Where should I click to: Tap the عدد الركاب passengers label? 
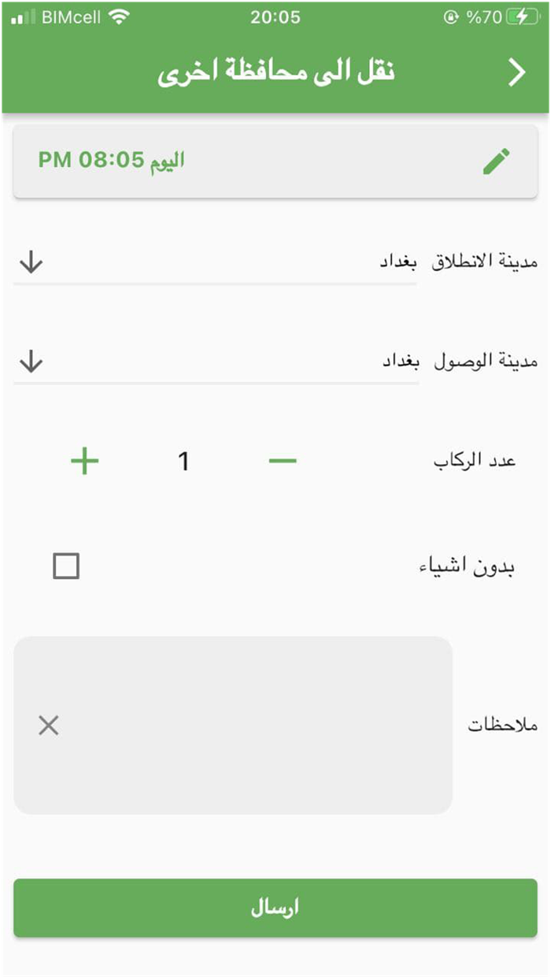point(472,460)
